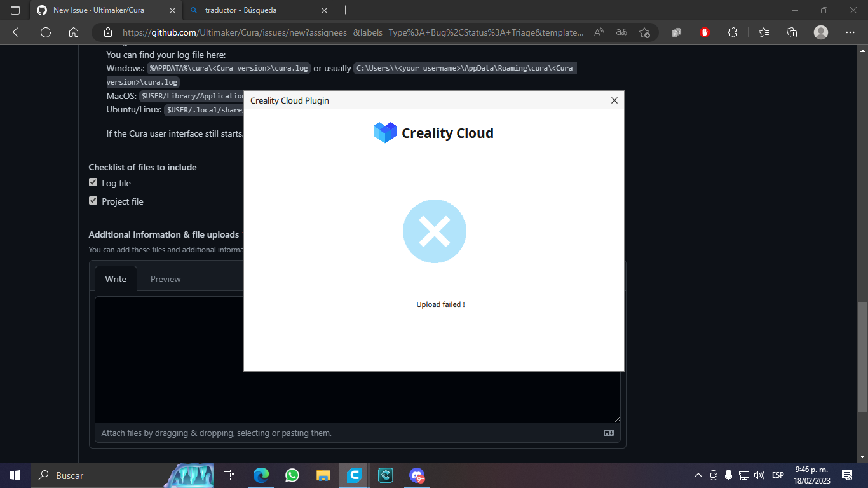Uncheck the Log file checkbox
This screenshot has width=868, height=488.
93,182
